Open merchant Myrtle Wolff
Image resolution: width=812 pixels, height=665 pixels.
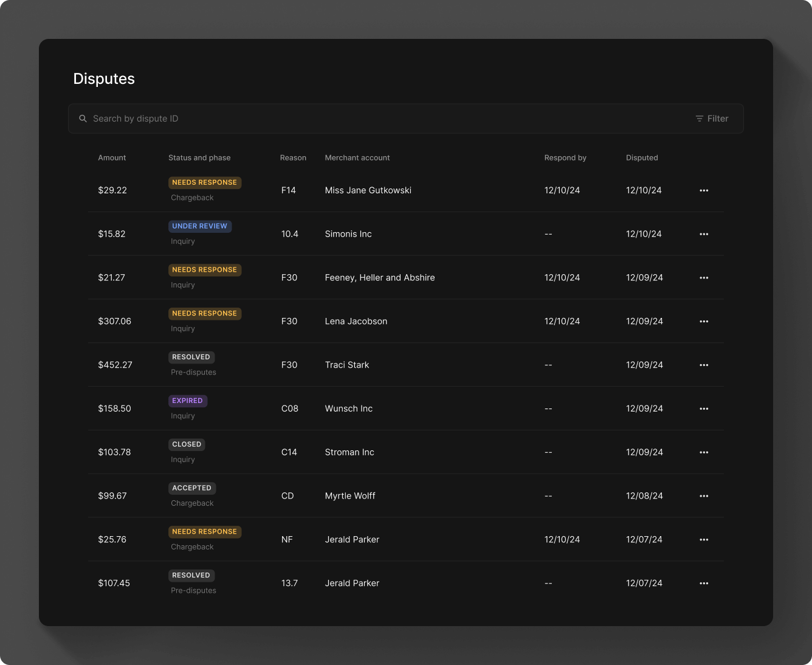tap(350, 496)
